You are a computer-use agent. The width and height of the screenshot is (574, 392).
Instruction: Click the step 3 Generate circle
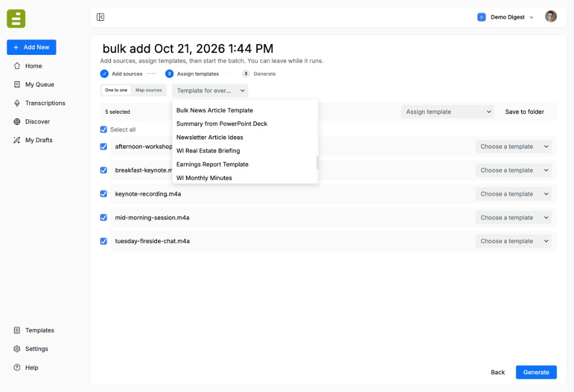tap(246, 73)
